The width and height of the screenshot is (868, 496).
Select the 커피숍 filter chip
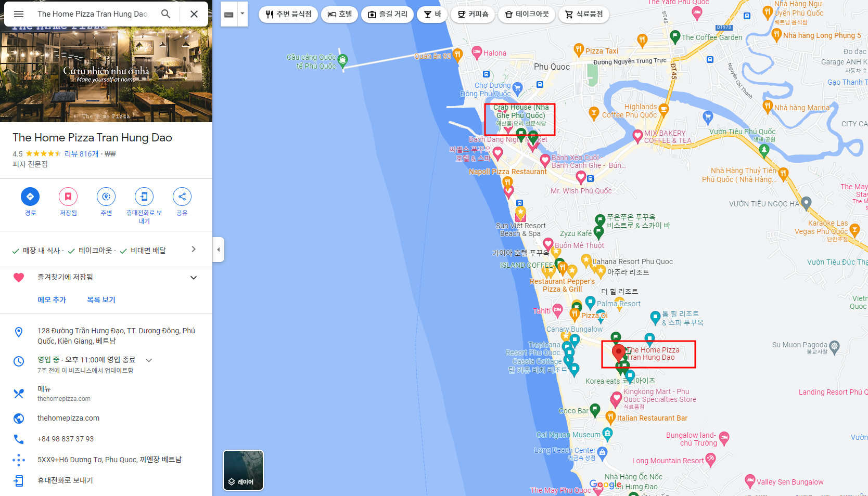click(x=473, y=14)
